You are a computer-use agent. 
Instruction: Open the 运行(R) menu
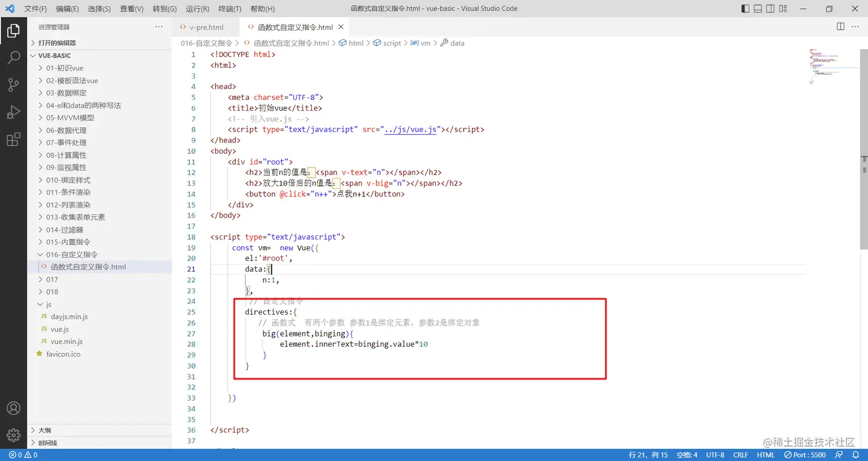pos(197,9)
